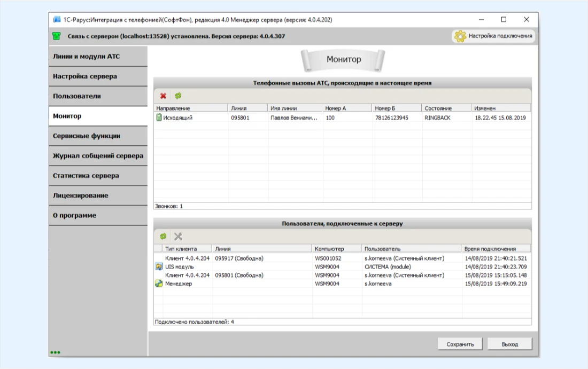Screen dimensions: 588x369
Task: Click connection time 15/08/2019 15:49:09.219
Action: [x=496, y=284]
